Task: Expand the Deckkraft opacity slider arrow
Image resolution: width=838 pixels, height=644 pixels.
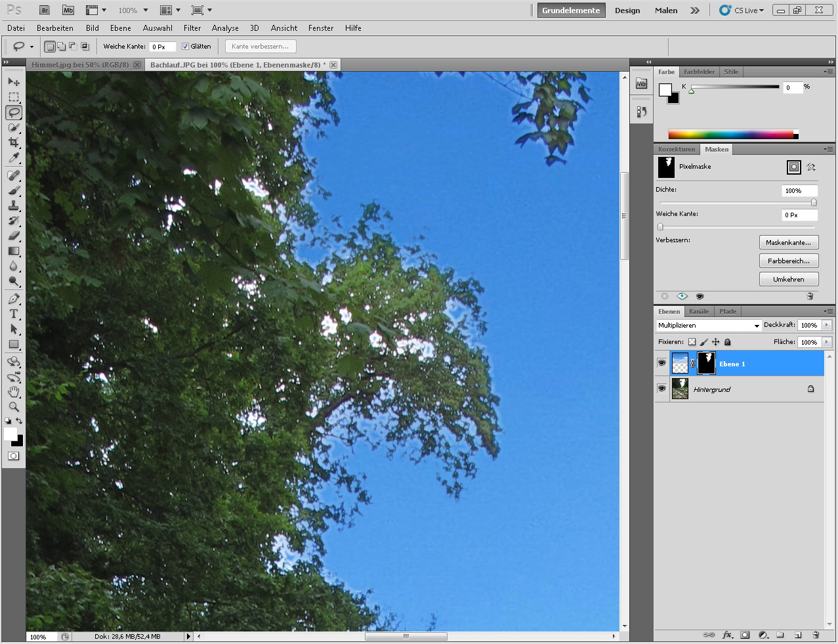Action: pos(826,325)
